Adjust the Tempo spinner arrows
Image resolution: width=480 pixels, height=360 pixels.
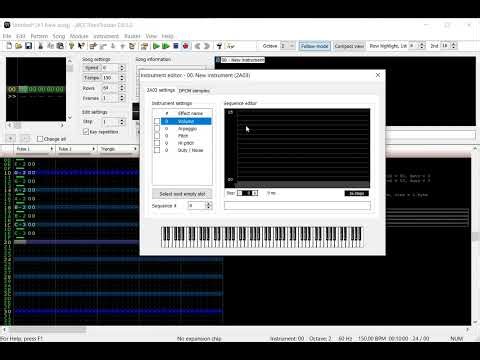(122, 78)
